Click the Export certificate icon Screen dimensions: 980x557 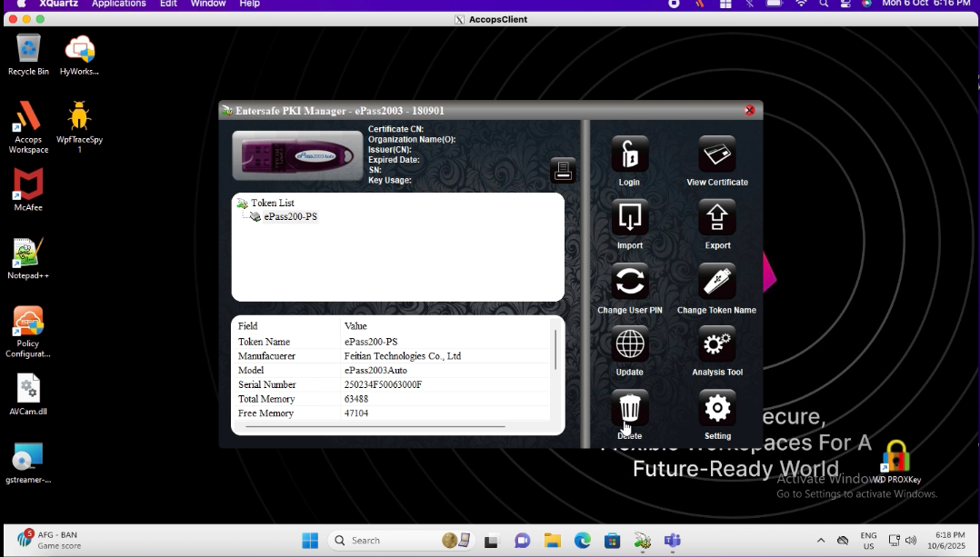[x=717, y=218]
